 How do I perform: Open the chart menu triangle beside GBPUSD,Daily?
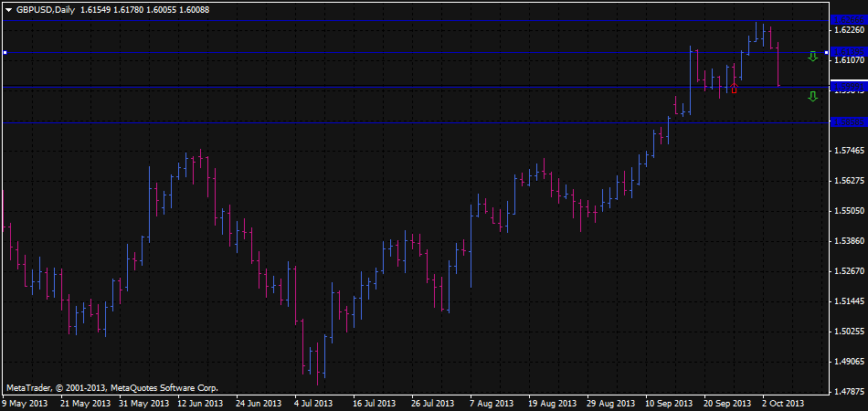(9, 9)
